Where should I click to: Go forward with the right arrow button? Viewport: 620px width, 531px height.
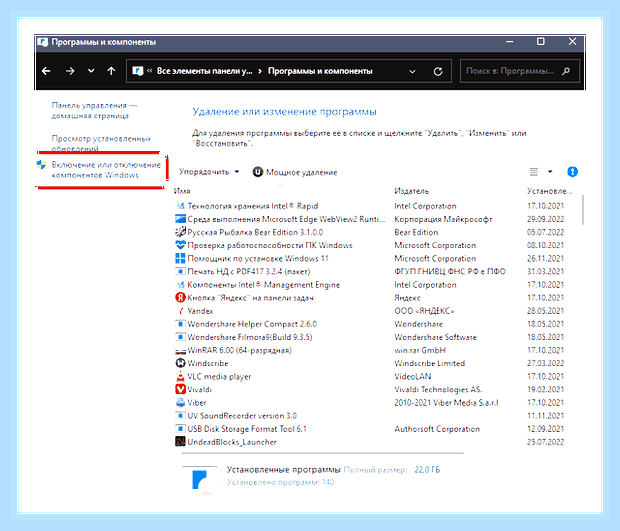(x=70, y=71)
